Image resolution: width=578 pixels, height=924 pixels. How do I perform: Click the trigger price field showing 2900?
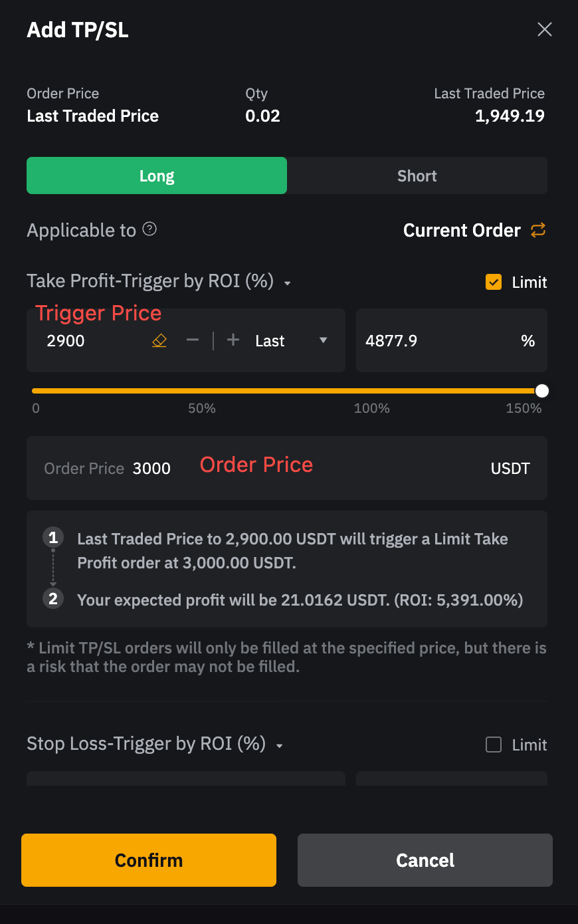93,341
